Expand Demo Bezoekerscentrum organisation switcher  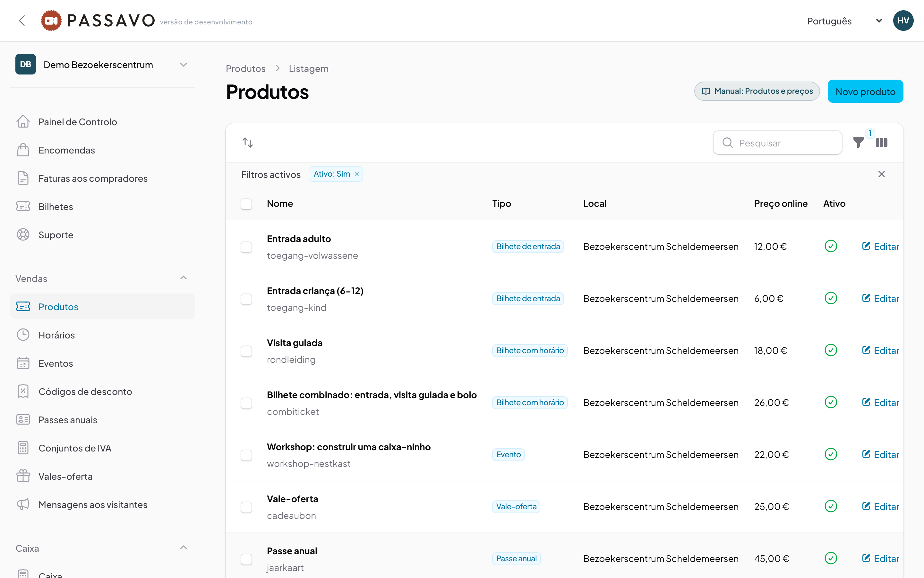102,65
